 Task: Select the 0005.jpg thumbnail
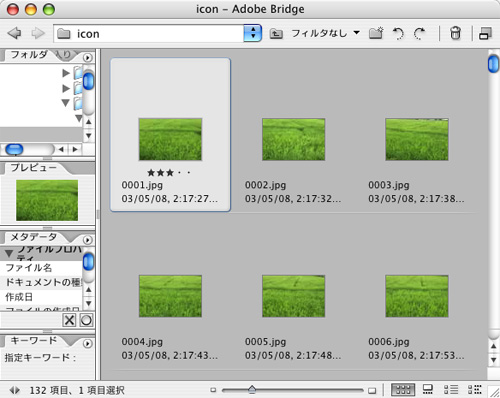[293, 296]
